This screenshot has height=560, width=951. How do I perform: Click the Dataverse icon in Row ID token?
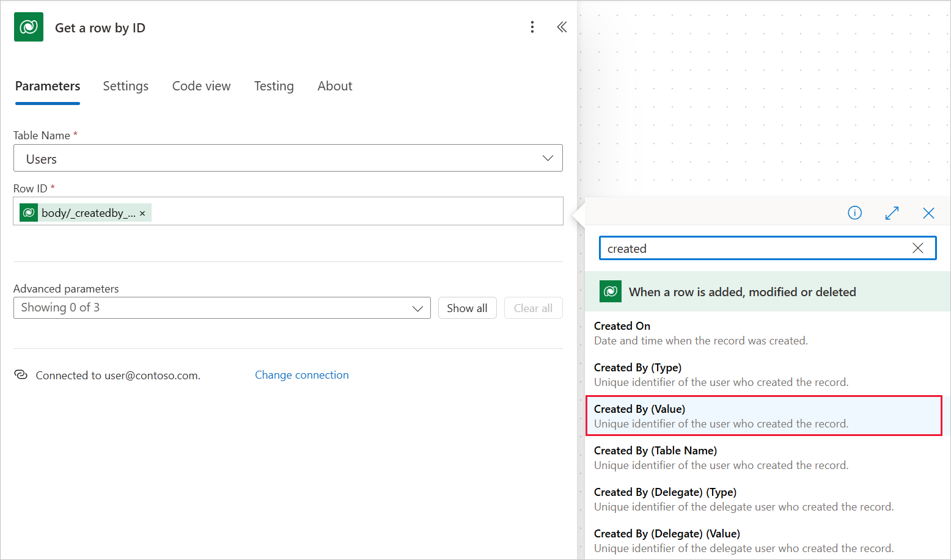[x=29, y=213]
